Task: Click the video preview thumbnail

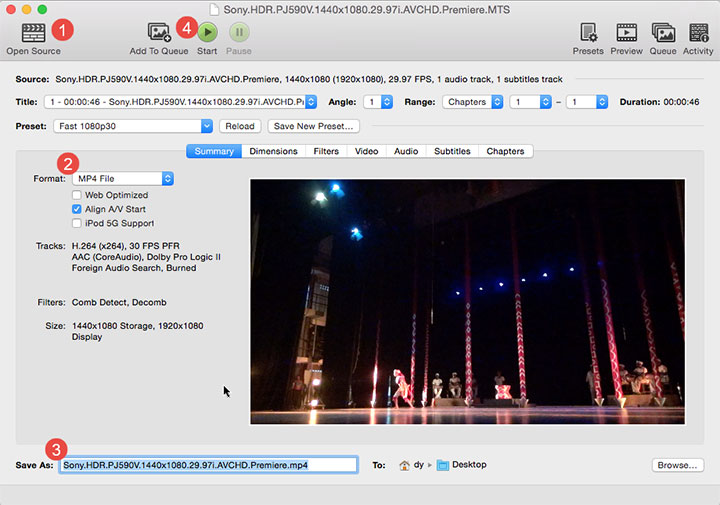Action: (467, 301)
